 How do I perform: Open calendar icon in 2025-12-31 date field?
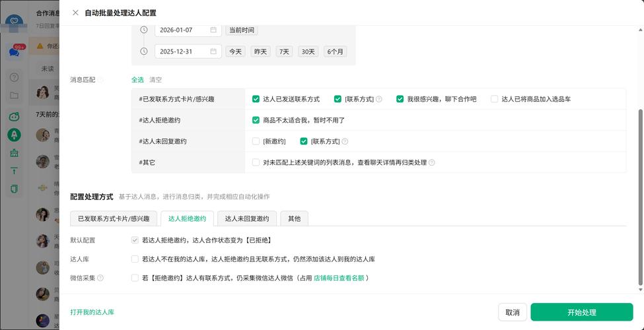213,51
